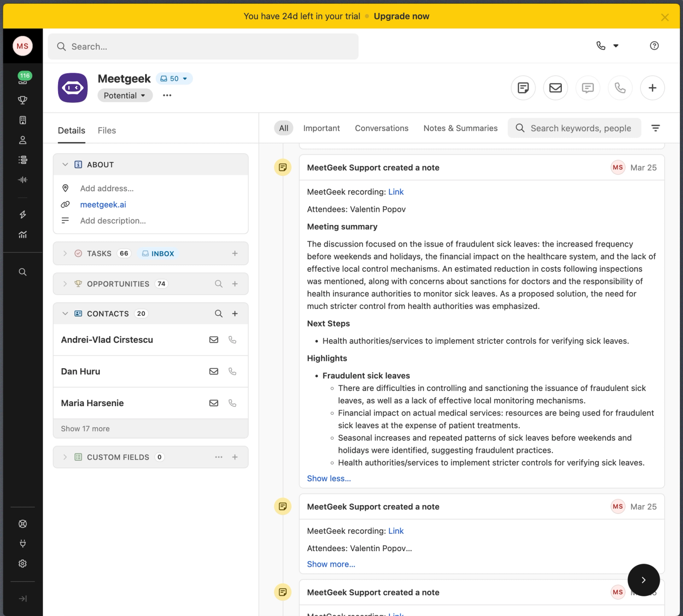
Task: Click Show less on the first note
Action: click(x=329, y=479)
